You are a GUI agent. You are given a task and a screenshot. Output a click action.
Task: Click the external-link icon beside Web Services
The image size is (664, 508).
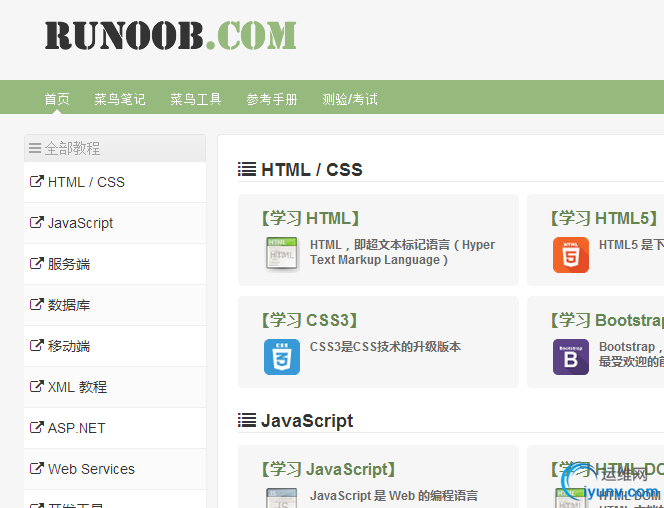36,469
